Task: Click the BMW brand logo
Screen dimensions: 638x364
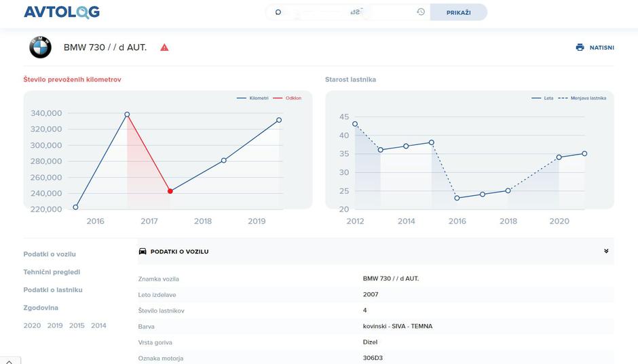Action: click(41, 47)
